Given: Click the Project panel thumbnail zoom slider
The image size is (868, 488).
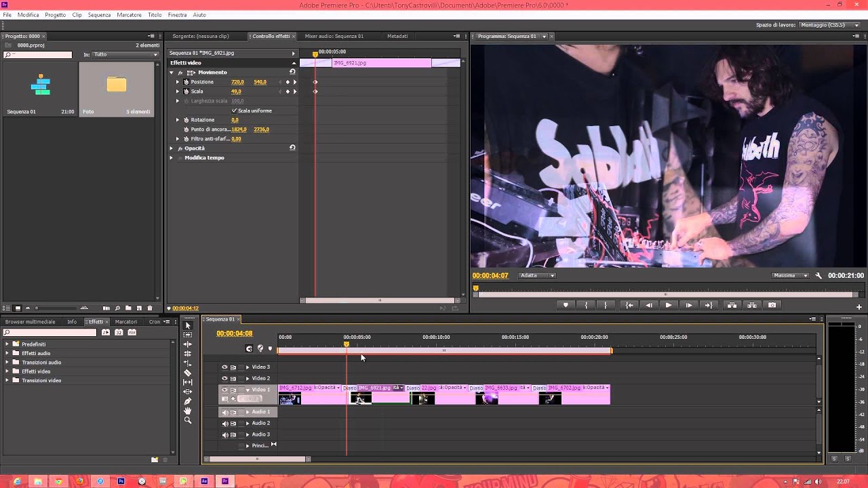Looking at the screenshot, I should point(54,308).
